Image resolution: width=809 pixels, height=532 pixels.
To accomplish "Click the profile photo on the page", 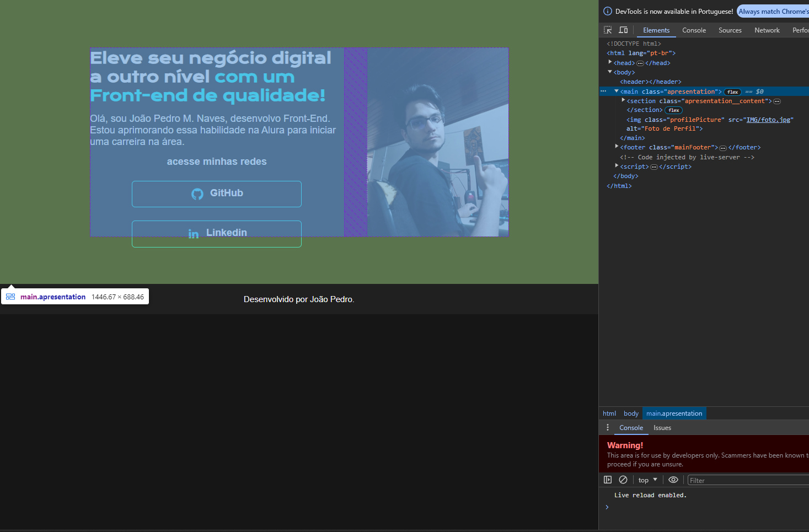I will [x=438, y=142].
